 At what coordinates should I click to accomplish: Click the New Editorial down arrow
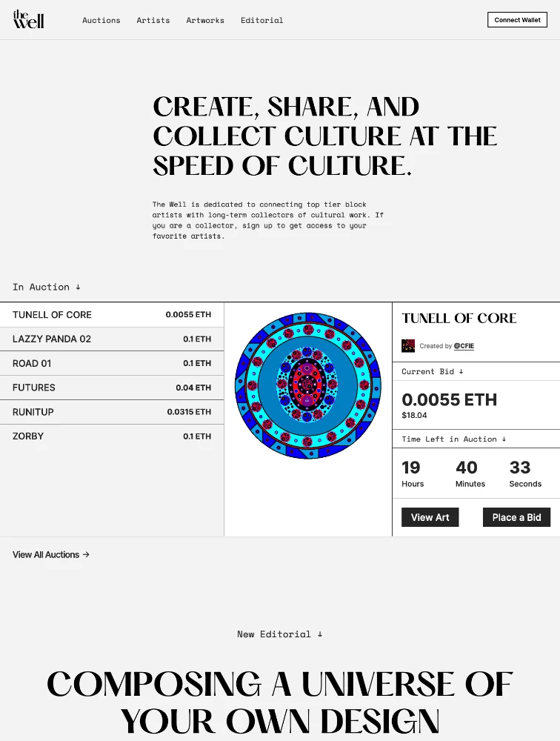coord(320,634)
